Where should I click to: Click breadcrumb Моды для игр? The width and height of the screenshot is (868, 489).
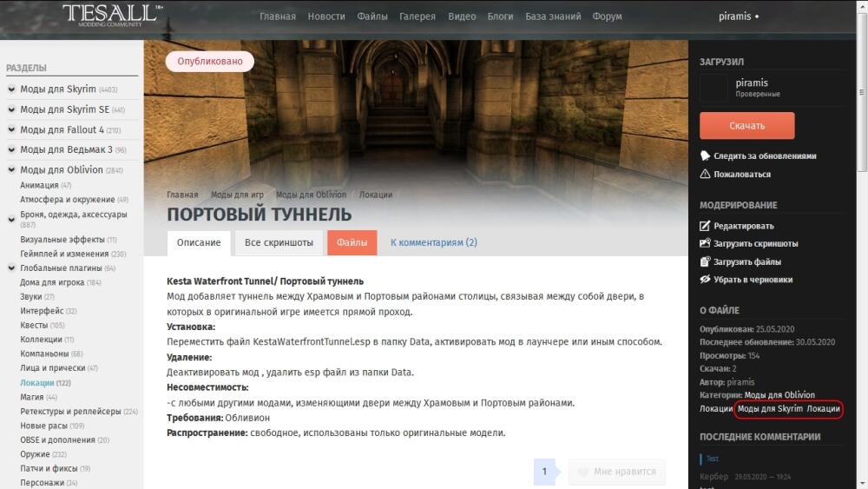pyautogui.click(x=237, y=195)
